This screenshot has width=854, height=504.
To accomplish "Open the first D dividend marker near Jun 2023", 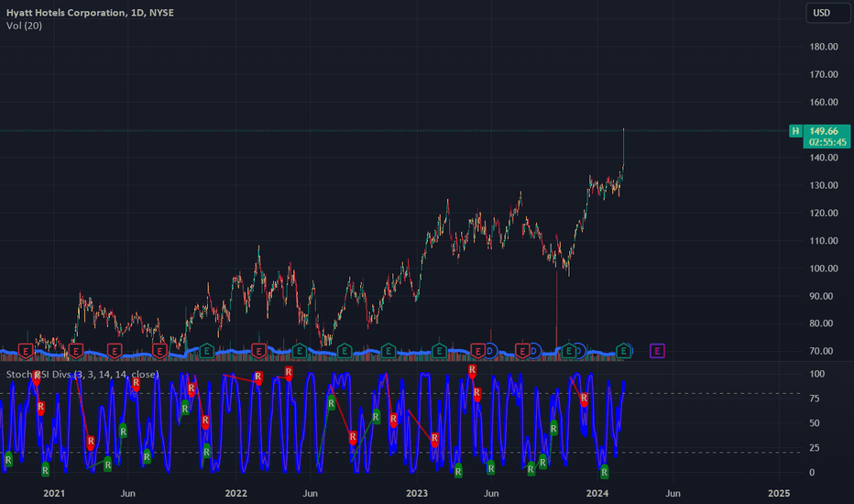I will coord(490,351).
